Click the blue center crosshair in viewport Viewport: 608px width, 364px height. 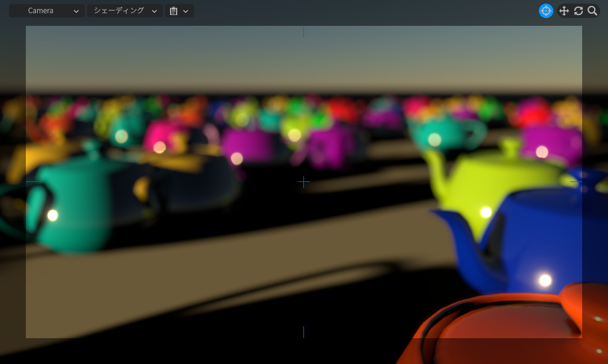click(304, 181)
